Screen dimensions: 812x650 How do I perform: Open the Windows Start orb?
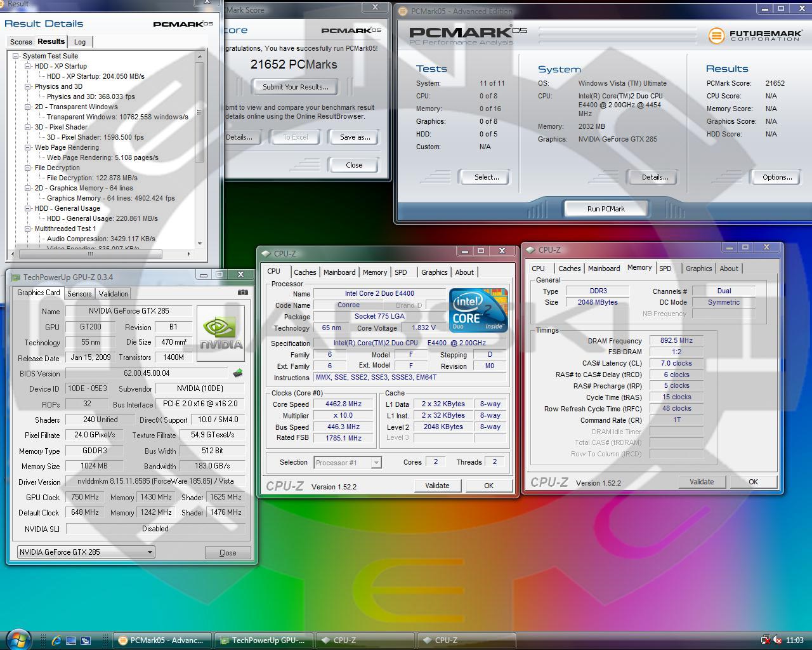(x=18, y=639)
